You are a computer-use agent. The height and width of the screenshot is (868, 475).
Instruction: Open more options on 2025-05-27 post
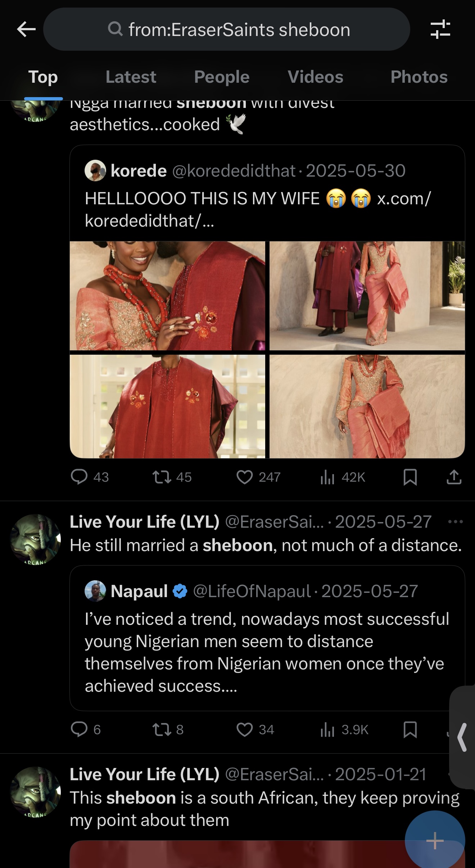coord(456,522)
